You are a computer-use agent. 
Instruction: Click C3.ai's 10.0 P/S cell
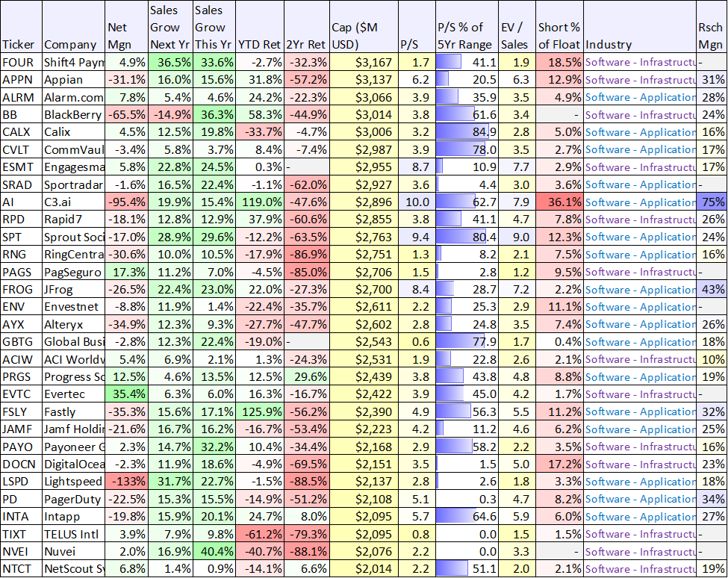417,202
